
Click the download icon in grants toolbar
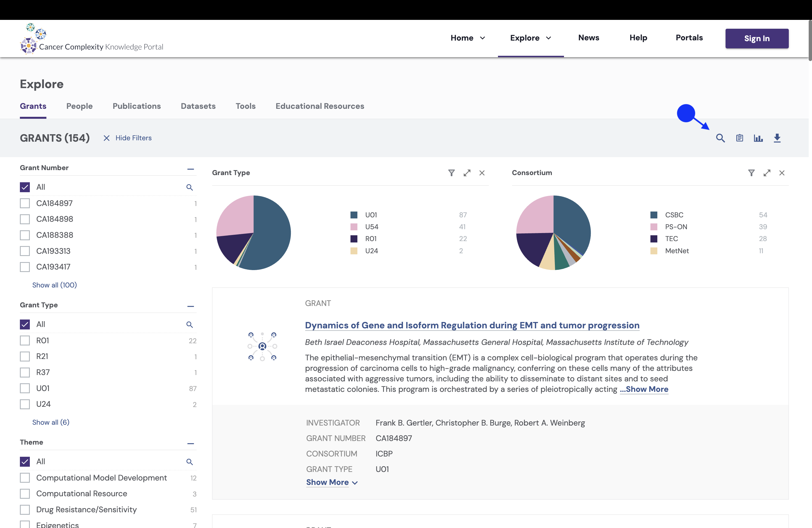[x=777, y=138]
